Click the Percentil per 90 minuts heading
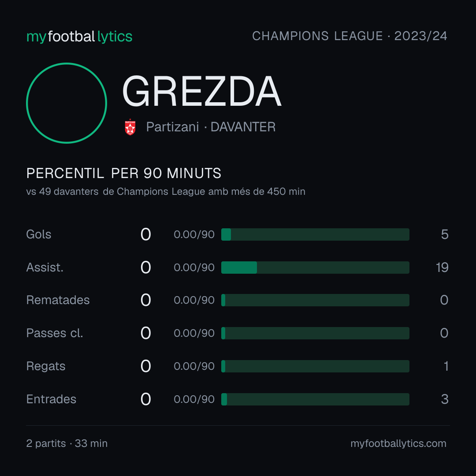Viewport: 476px width, 476px height. pos(123,173)
